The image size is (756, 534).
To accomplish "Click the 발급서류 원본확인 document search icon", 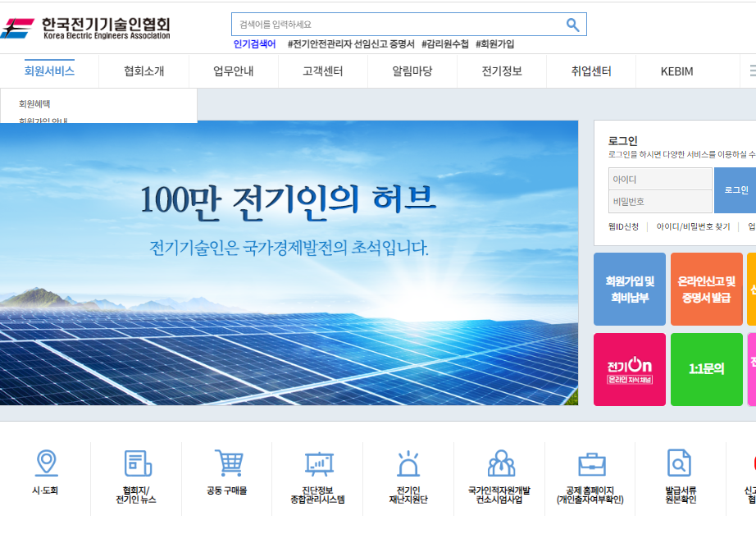I will click(x=679, y=463).
